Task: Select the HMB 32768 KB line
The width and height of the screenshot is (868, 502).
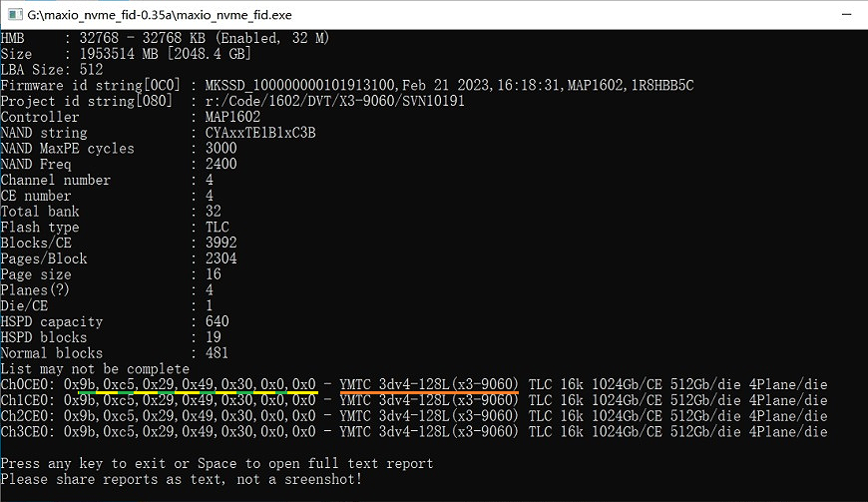Action: pyautogui.click(x=165, y=38)
